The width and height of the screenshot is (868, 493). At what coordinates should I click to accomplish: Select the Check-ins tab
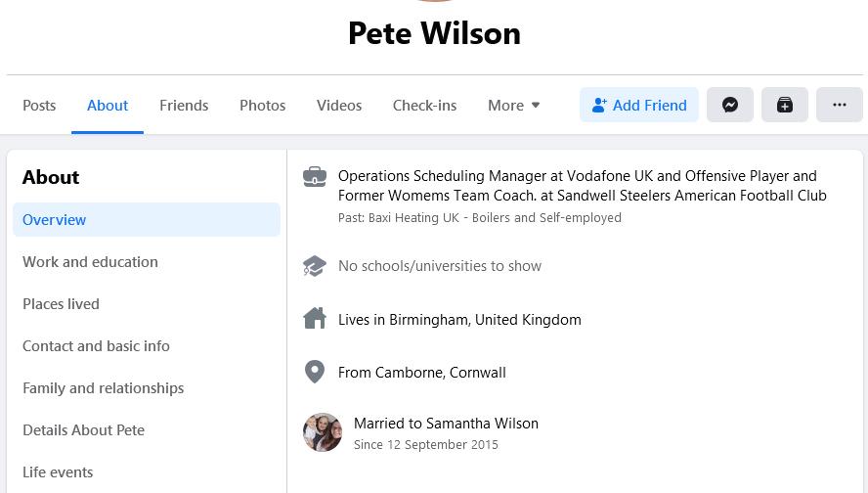point(424,105)
